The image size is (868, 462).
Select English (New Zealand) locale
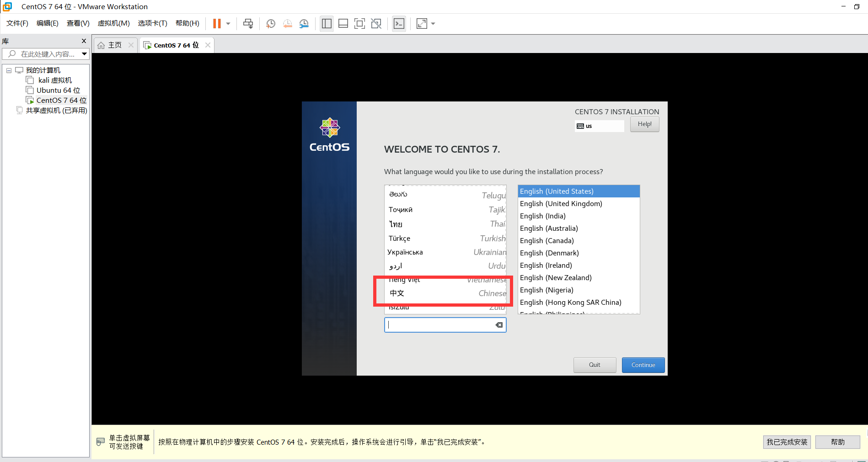[x=579, y=278]
